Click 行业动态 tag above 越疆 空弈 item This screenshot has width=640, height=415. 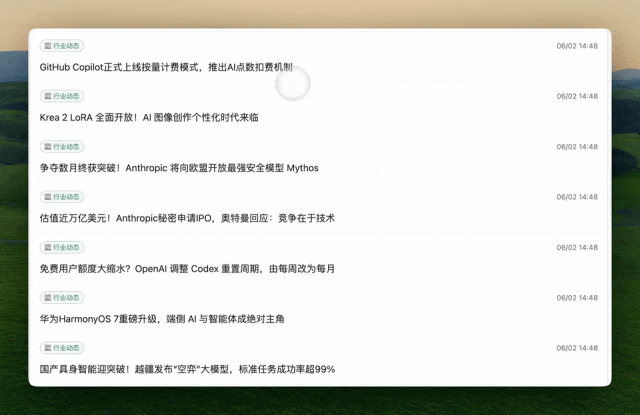click(62, 348)
